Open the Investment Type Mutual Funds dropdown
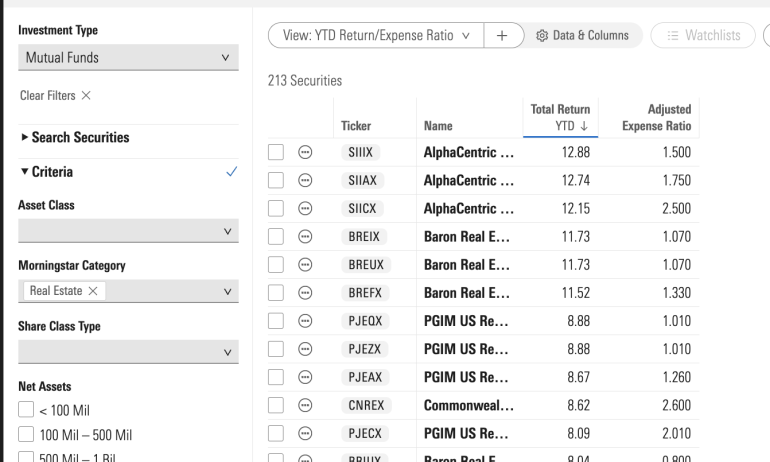Screen dimensions: 770x462 point(127,58)
